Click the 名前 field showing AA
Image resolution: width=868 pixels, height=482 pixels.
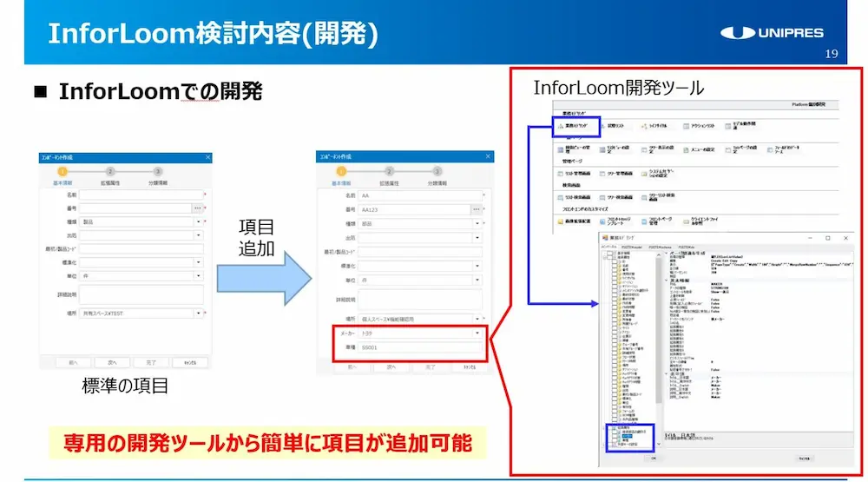(x=421, y=195)
